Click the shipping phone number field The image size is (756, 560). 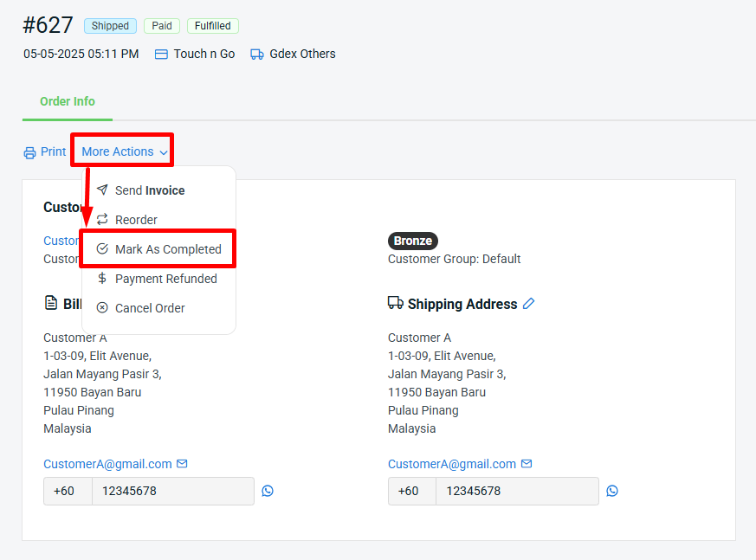[517, 491]
